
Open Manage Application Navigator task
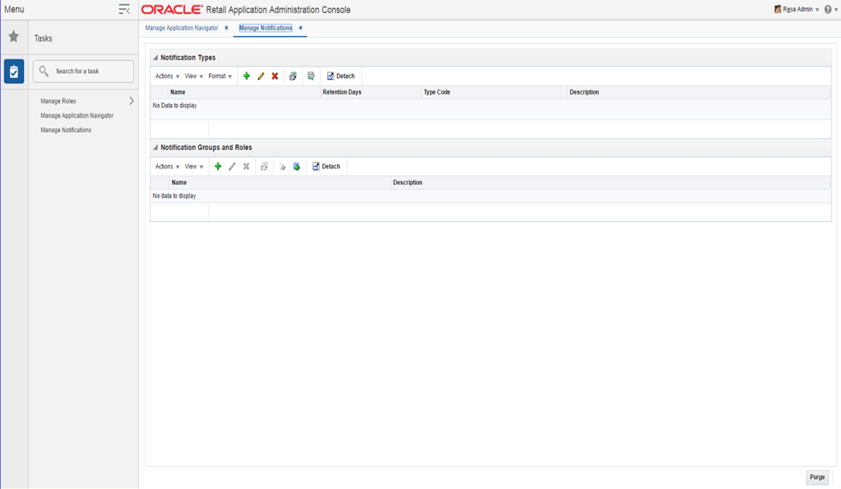(x=77, y=115)
